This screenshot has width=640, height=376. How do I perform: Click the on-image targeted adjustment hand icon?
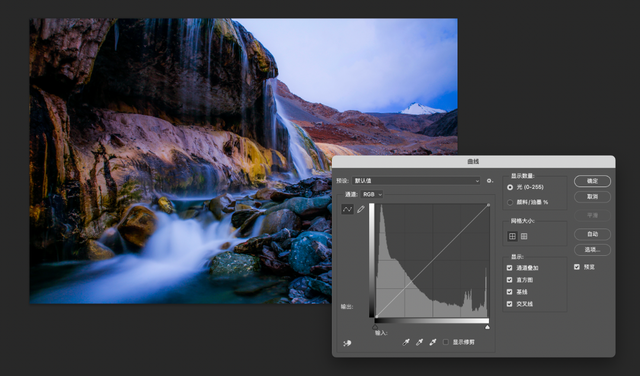coord(347,343)
